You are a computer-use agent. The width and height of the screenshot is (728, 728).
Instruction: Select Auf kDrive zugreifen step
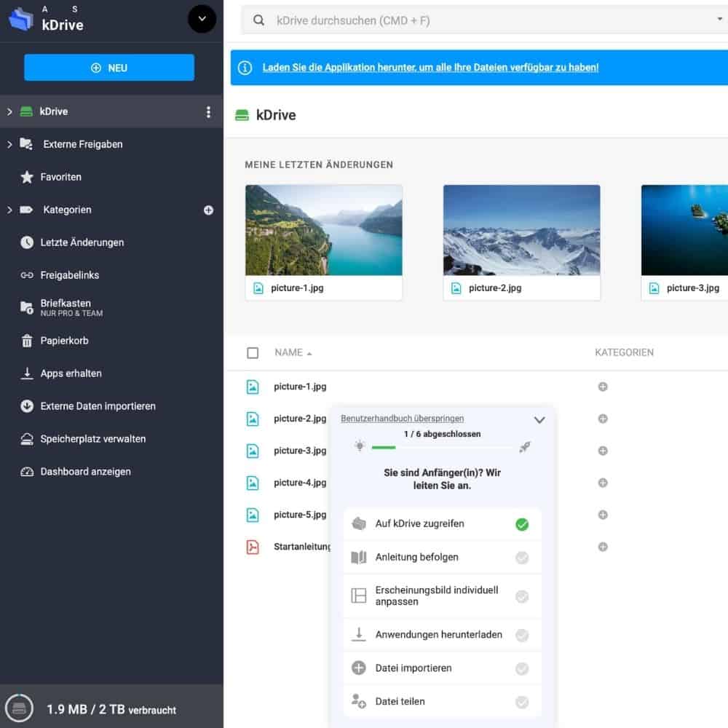tap(442, 524)
